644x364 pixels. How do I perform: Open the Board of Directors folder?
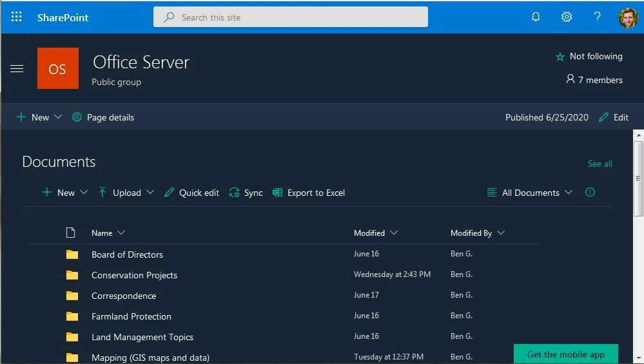click(128, 254)
